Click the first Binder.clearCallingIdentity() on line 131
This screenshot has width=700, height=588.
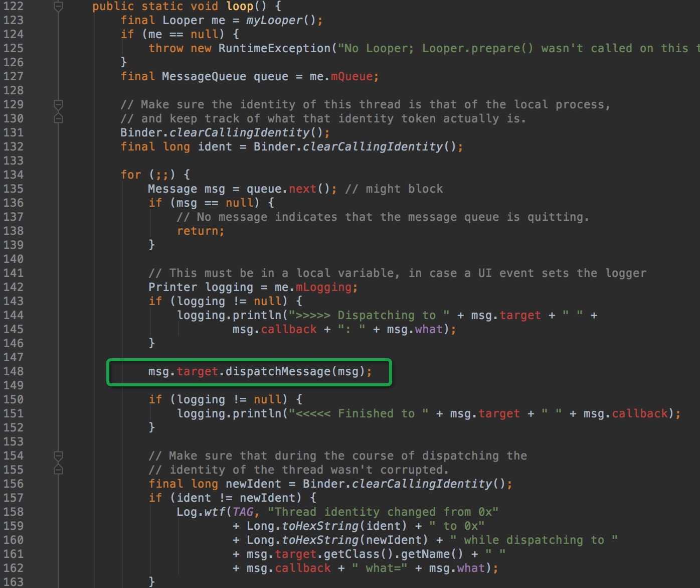point(225,133)
